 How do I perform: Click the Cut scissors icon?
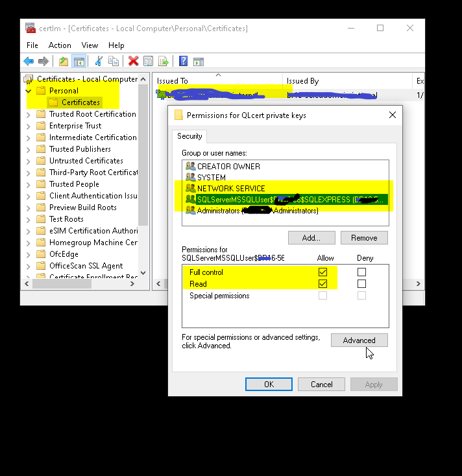tap(99, 62)
